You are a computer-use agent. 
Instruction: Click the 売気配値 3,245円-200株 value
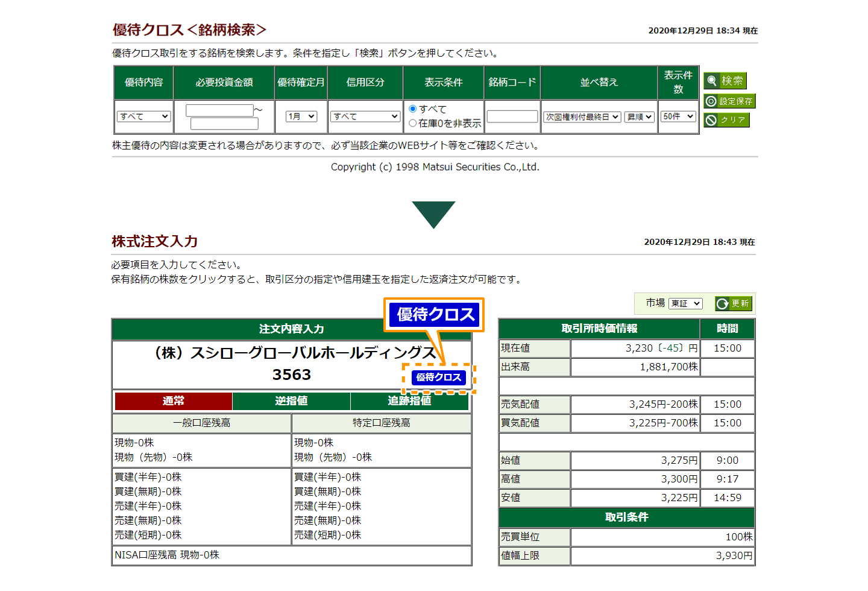pyautogui.click(x=664, y=404)
